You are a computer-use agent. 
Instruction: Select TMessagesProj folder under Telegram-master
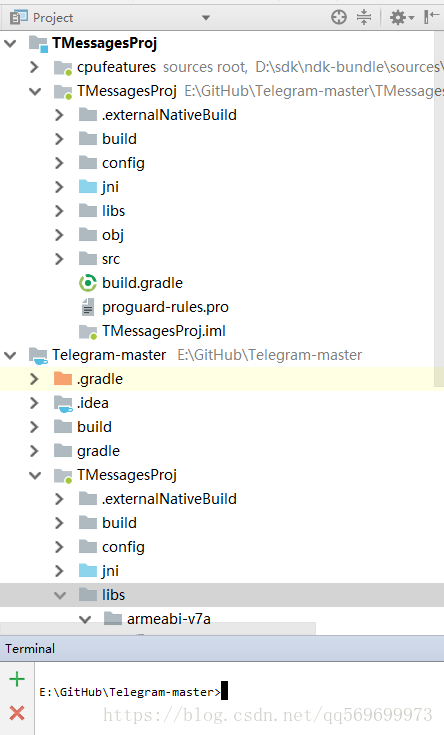point(127,475)
